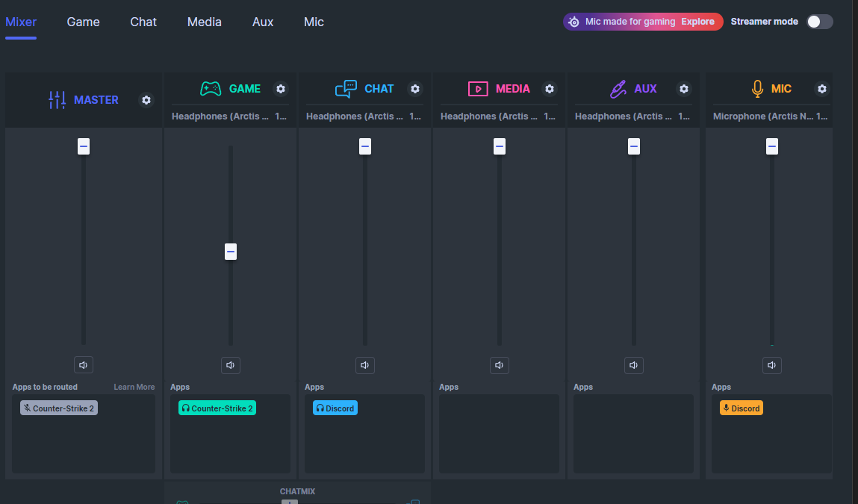Select Counter-Strike 2 chip under Game

tap(217, 408)
